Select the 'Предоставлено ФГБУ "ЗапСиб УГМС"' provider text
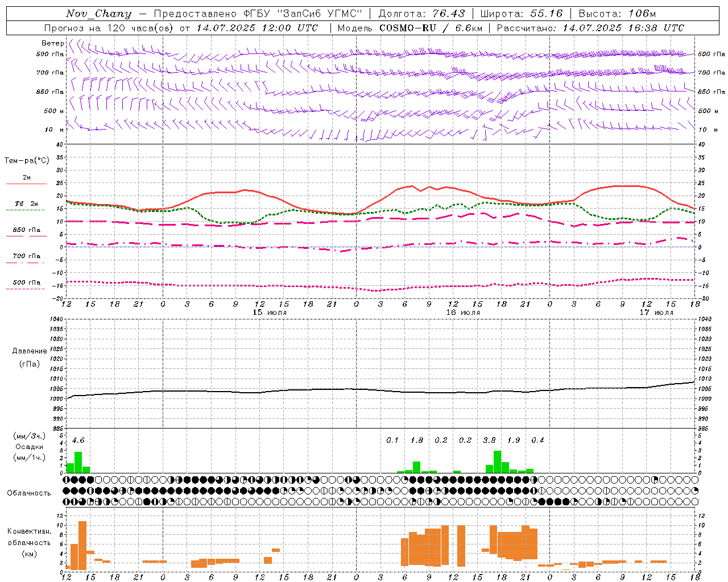Screen dimensions: 728x582 tap(259, 14)
